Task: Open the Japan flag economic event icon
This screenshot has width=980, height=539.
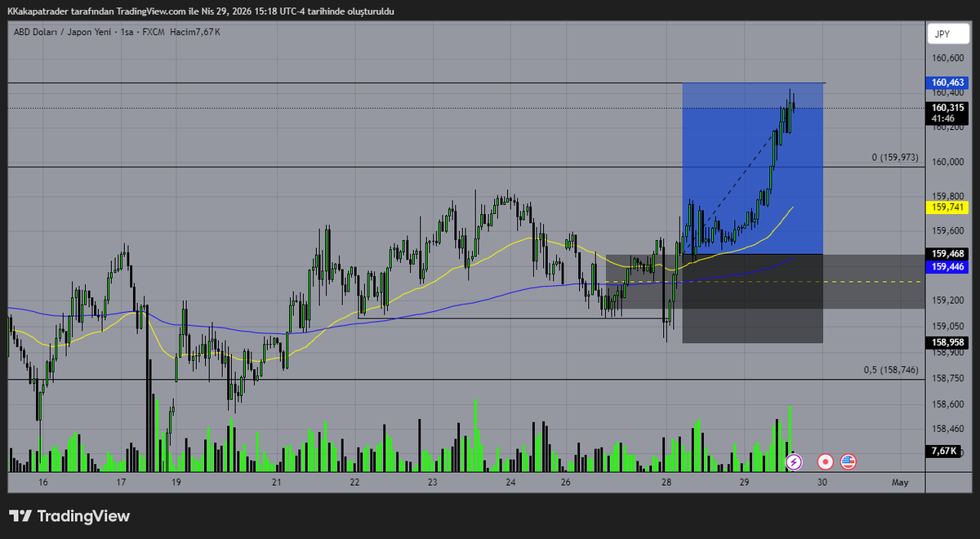Action: 826,461
